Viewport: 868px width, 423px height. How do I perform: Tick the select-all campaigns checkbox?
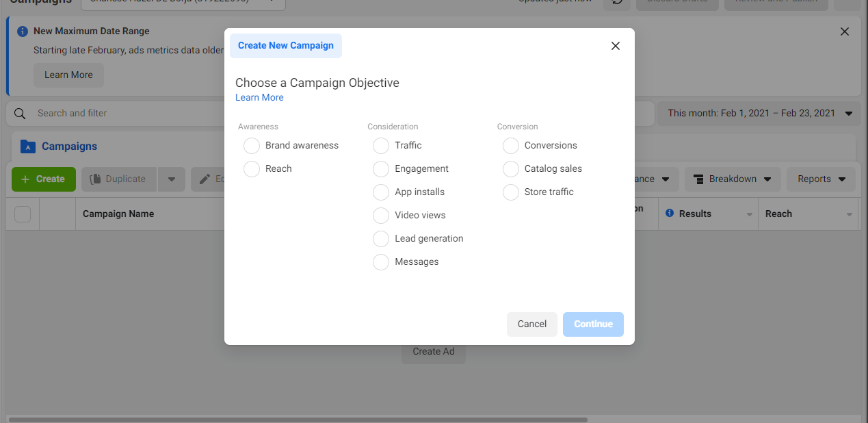click(23, 214)
